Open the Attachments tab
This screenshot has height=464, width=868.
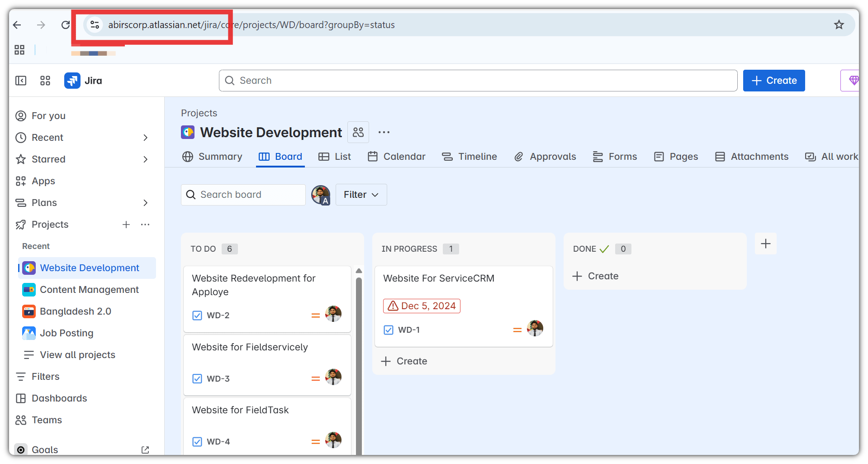click(752, 157)
